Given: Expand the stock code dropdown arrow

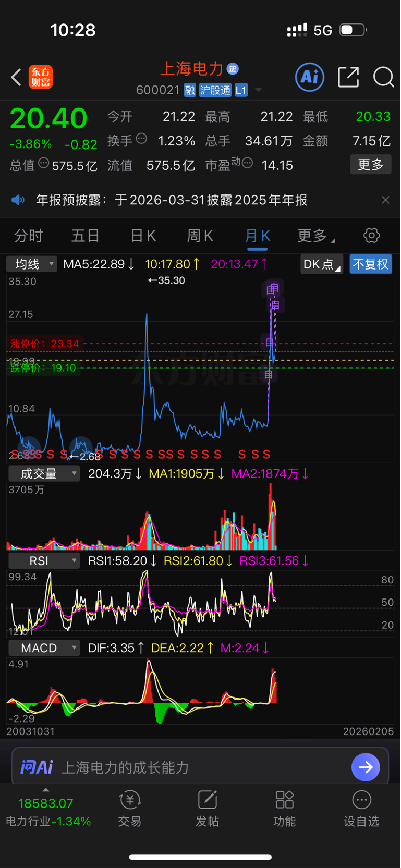Looking at the screenshot, I should [x=258, y=90].
